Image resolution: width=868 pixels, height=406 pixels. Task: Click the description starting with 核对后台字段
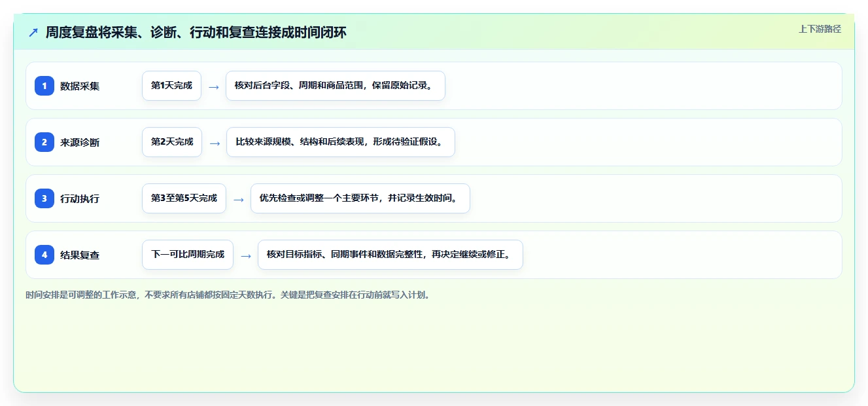(x=336, y=86)
